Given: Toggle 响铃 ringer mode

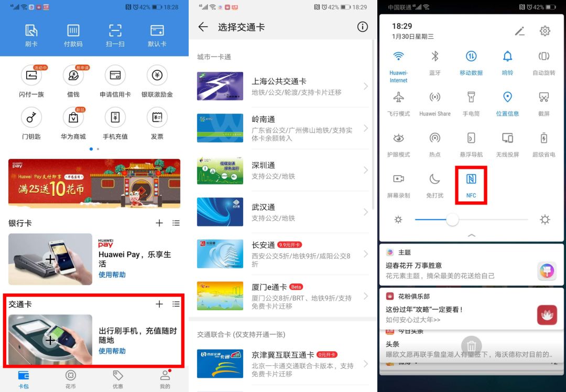Looking at the screenshot, I should tap(507, 56).
